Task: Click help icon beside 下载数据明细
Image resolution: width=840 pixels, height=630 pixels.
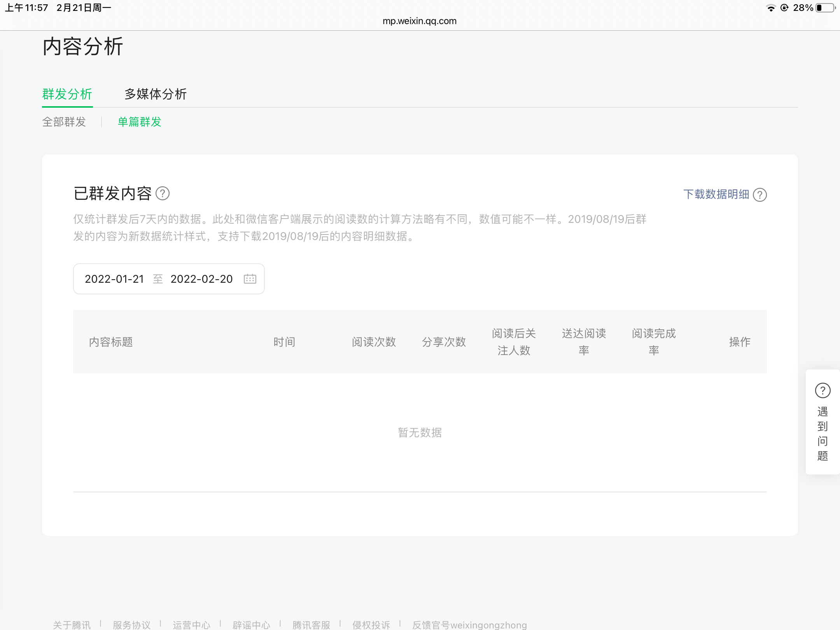Action: click(x=759, y=195)
